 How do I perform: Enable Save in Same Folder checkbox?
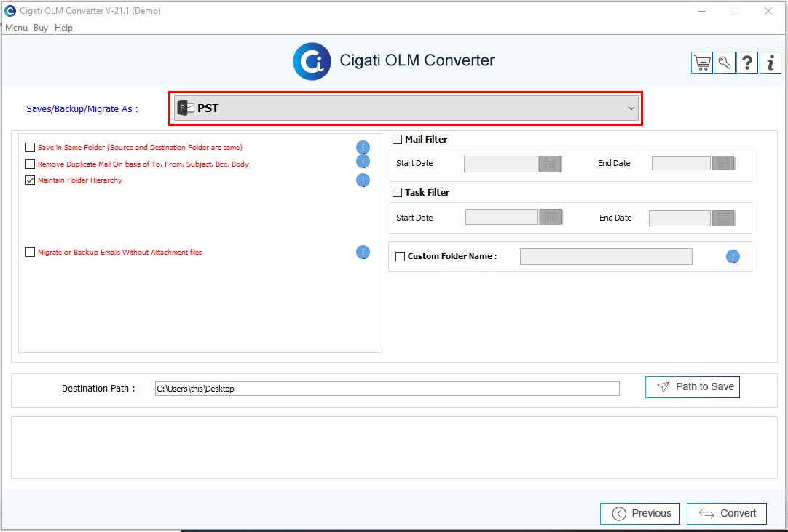tap(30, 147)
